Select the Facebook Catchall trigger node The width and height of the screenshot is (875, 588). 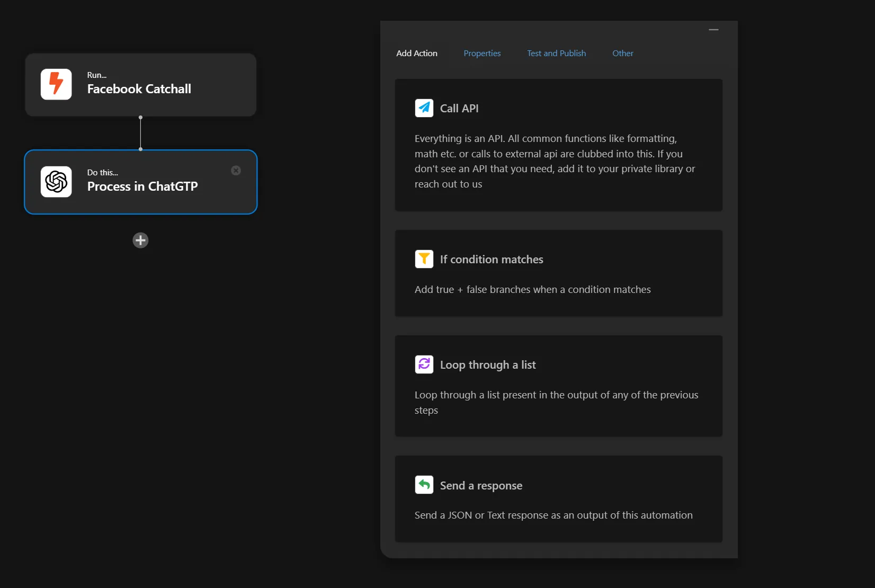click(141, 85)
